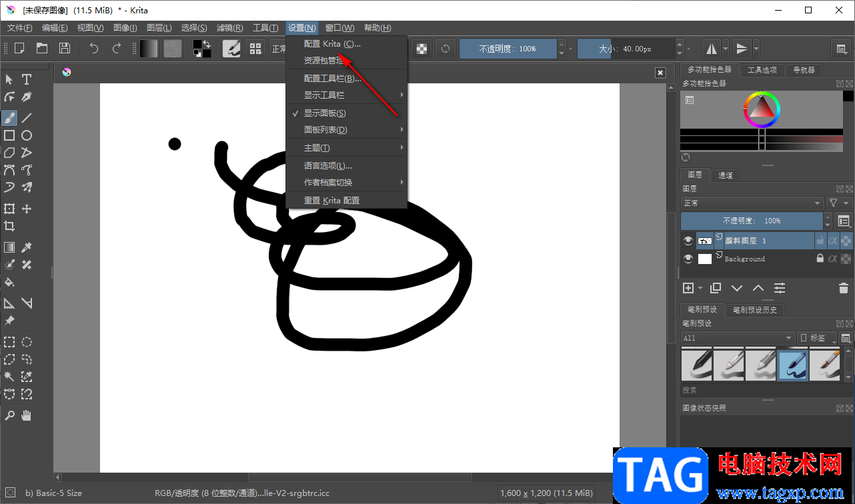Expand the 显示工具栏 submenu
Image resolution: width=855 pixels, height=504 pixels.
click(346, 95)
